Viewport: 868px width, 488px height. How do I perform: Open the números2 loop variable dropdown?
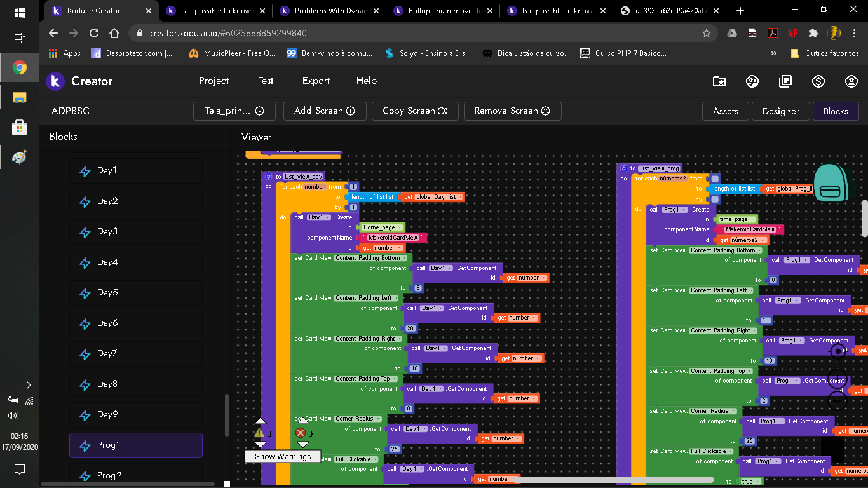coord(673,179)
